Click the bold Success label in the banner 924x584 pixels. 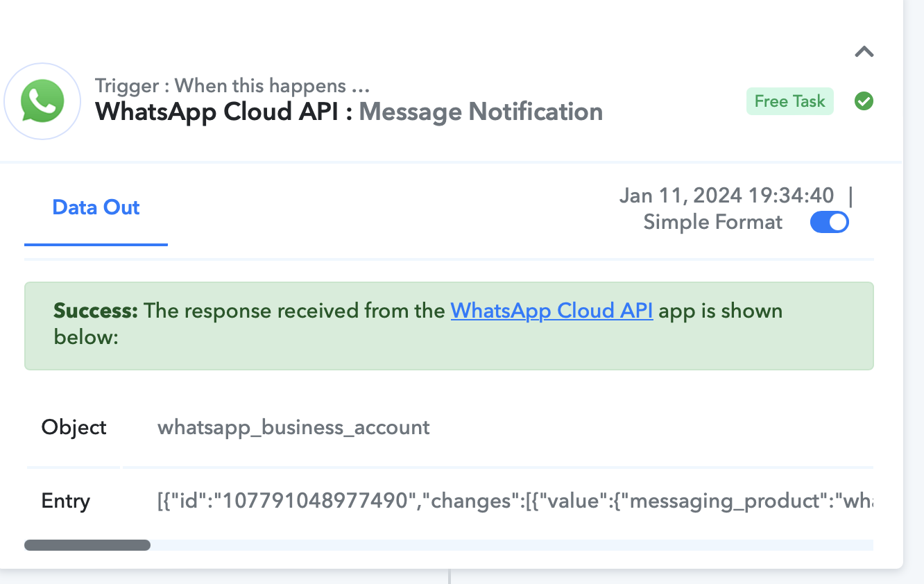[x=96, y=310]
